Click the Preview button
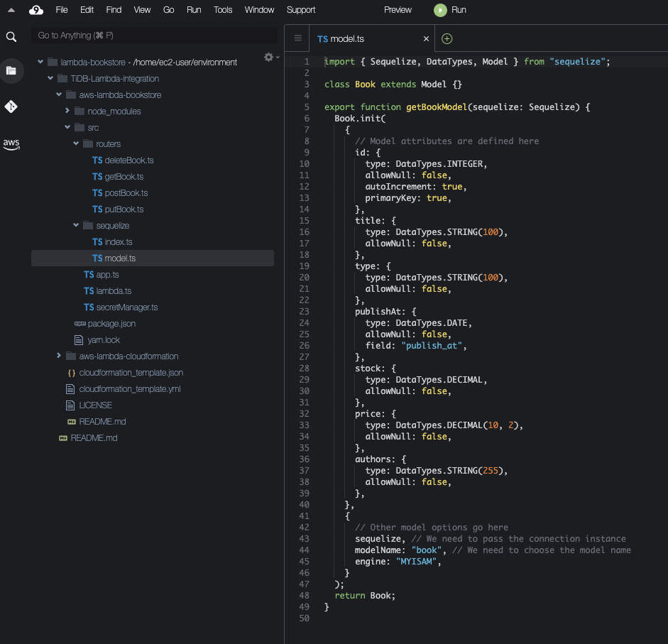668x644 pixels. [398, 10]
